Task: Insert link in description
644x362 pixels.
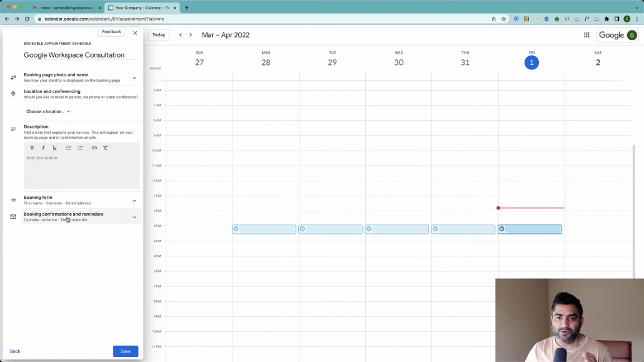Action: pyautogui.click(x=94, y=148)
